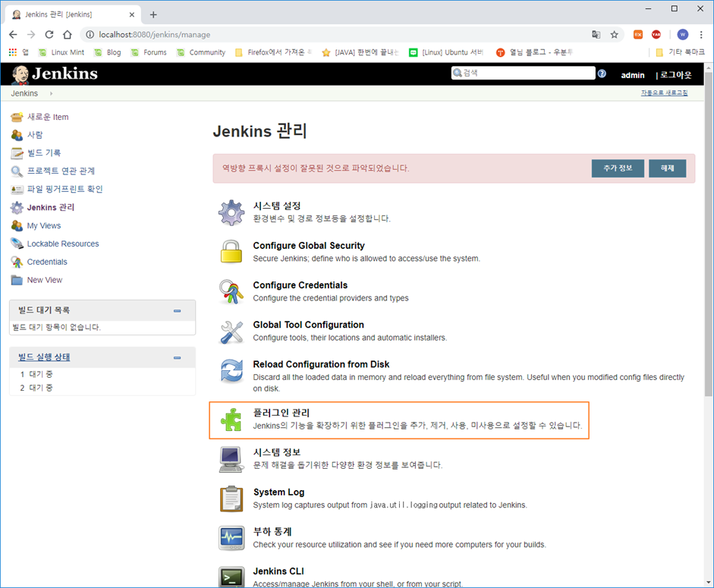Open the 플러그인 관리 link
The image size is (714, 588).
pyautogui.click(x=281, y=413)
